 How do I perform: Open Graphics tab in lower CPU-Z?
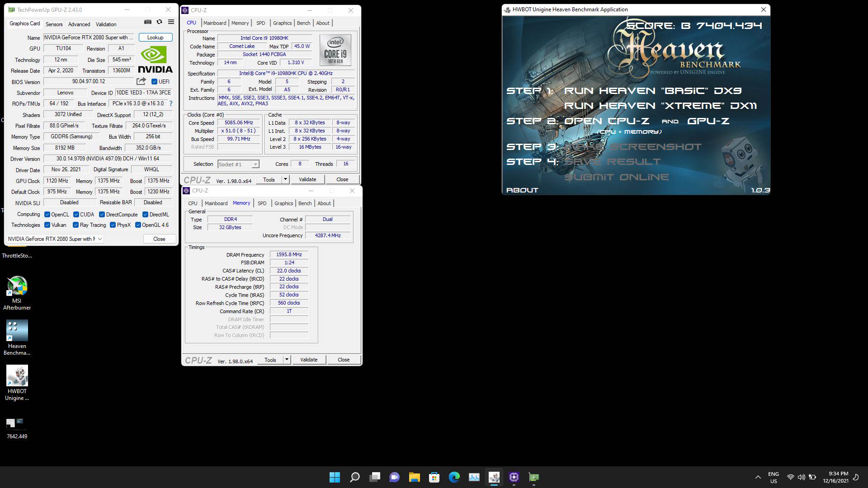click(284, 203)
